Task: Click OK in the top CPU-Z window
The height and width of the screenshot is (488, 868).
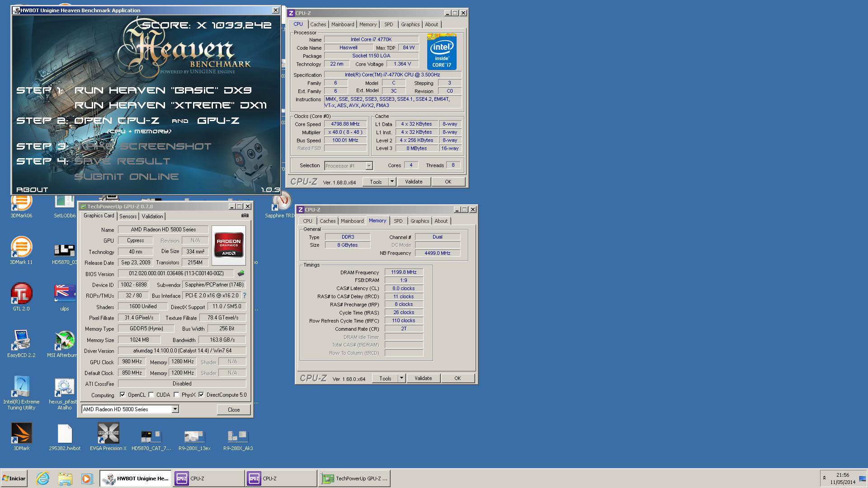Action: coord(448,182)
